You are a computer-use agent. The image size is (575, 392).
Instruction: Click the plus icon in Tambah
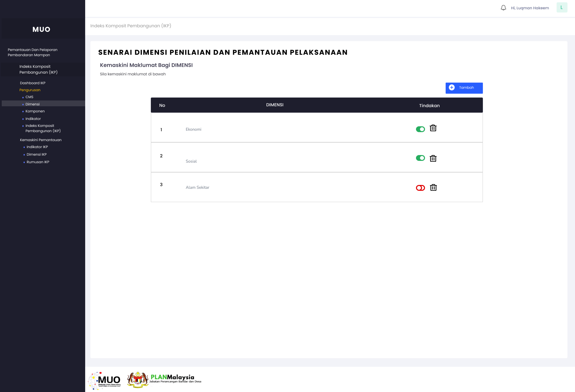tap(451, 88)
